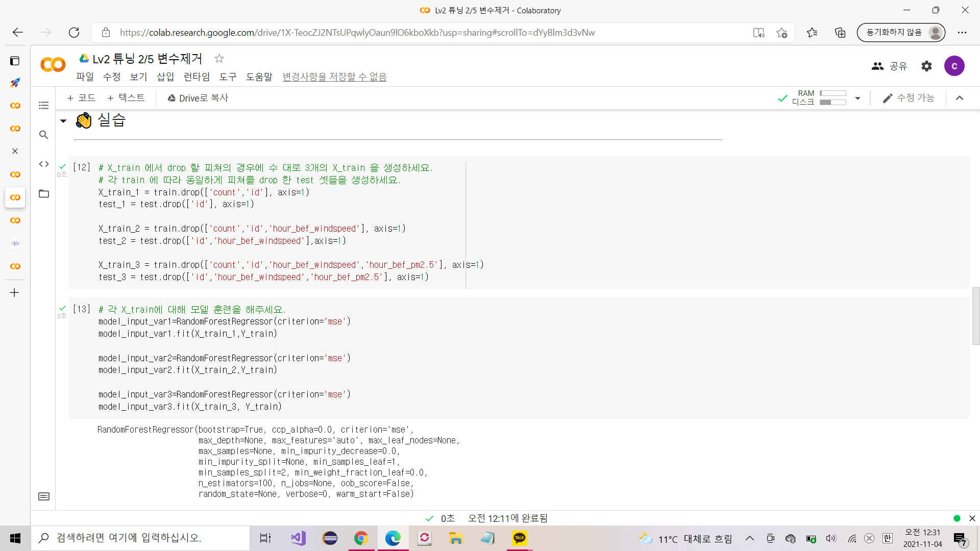Open KakaoTalk from the taskbar

coord(519,538)
